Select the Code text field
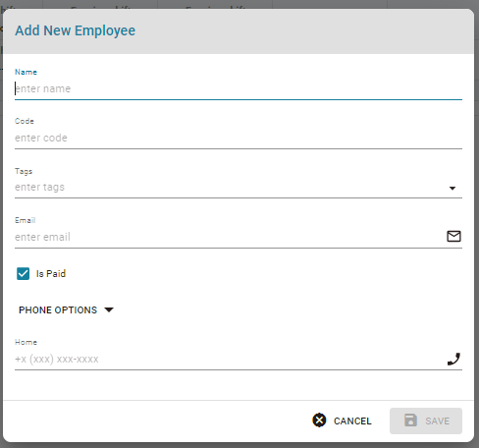Image resolution: width=479 pixels, height=448 pixels. coord(239,138)
